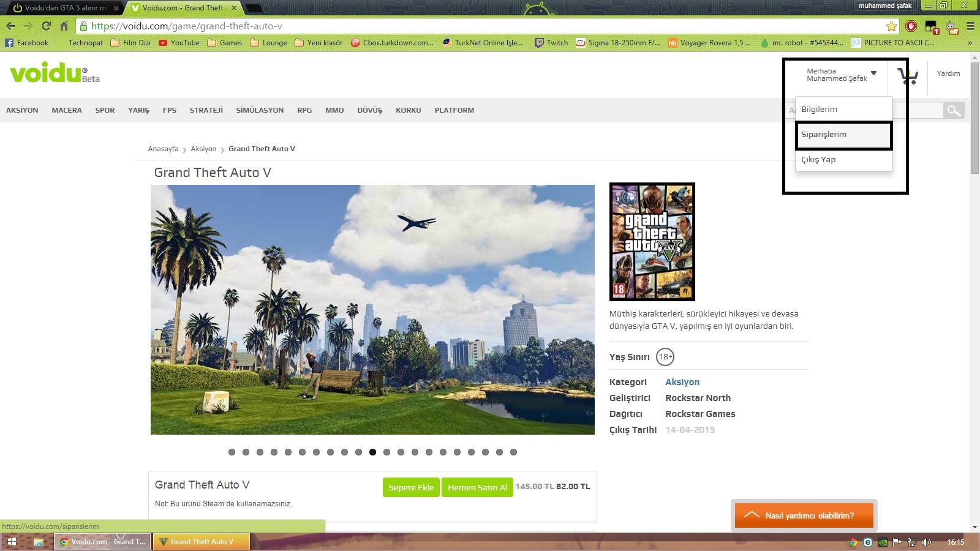
Task: Select Bilgilerim from the account menu
Action: pyautogui.click(x=843, y=109)
